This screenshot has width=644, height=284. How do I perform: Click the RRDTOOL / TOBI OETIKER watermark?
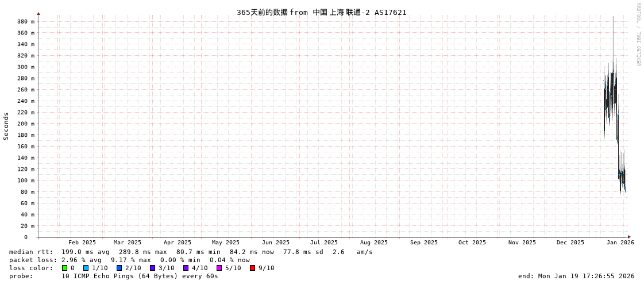click(638, 34)
